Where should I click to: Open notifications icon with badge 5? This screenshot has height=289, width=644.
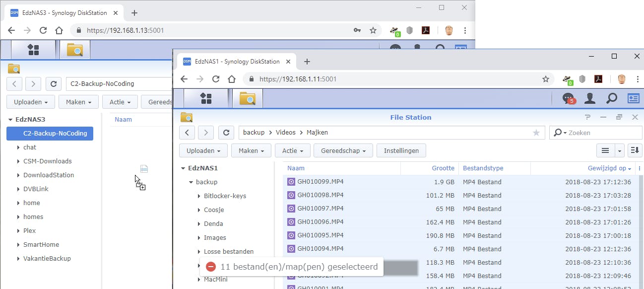(x=568, y=98)
